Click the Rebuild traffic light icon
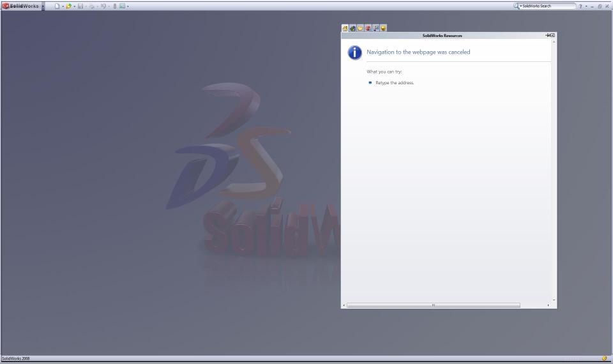Screen dimensions: 613x364 click(114, 6)
